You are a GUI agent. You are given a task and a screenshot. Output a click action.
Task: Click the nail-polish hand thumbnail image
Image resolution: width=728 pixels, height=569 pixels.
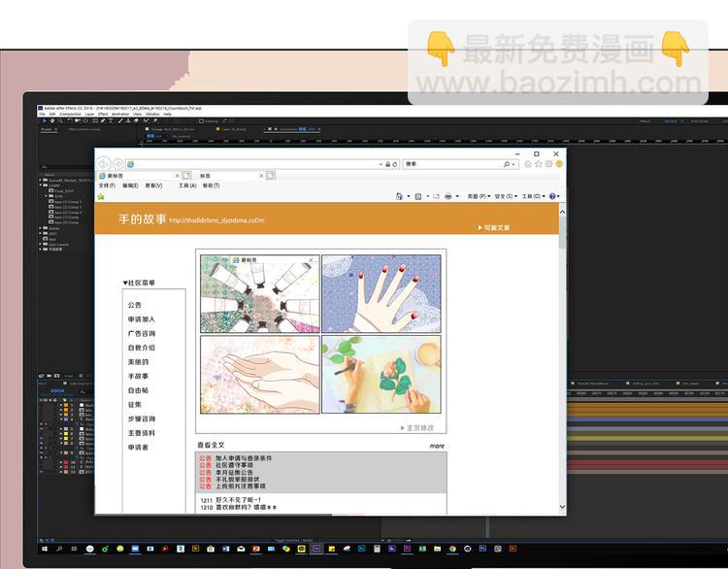(x=381, y=293)
